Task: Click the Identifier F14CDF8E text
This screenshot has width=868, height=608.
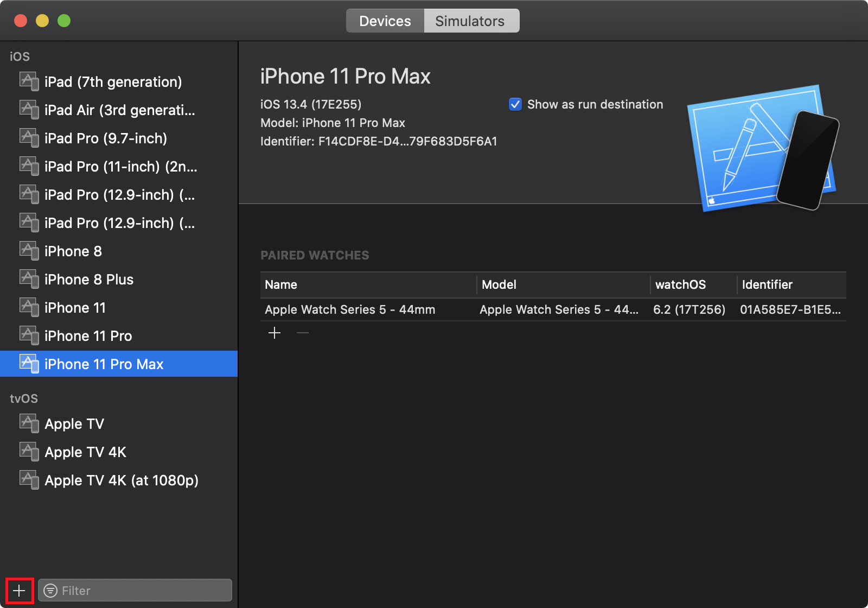Action: (x=379, y=141)
